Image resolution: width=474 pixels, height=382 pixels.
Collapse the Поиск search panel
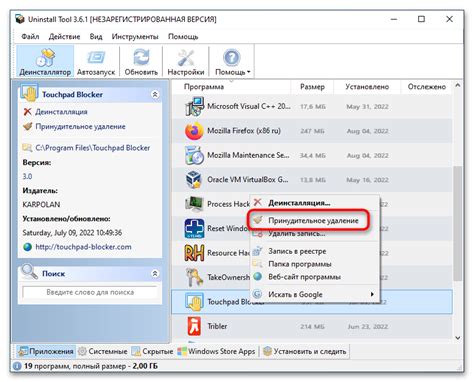pos(155,274)
